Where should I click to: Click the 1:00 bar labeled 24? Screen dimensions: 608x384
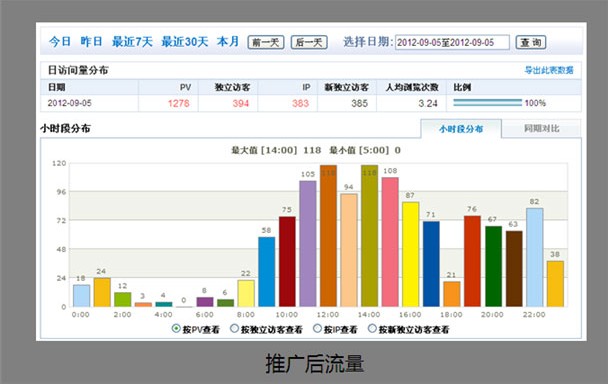(102, 292)
